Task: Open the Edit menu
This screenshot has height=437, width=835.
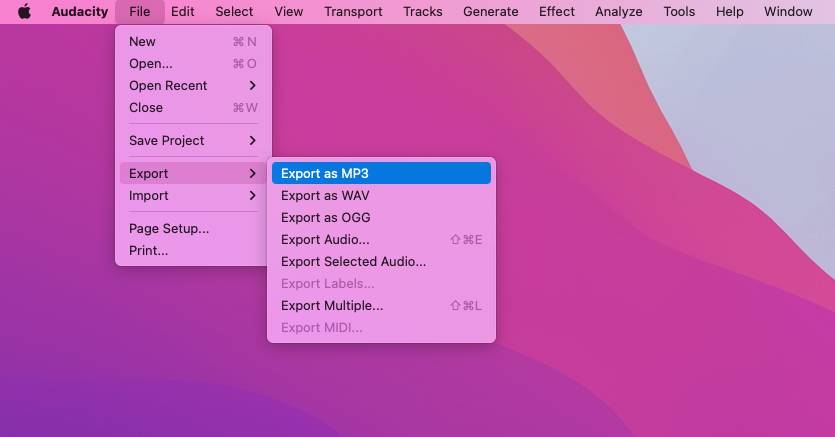Action: pos(182,12)
